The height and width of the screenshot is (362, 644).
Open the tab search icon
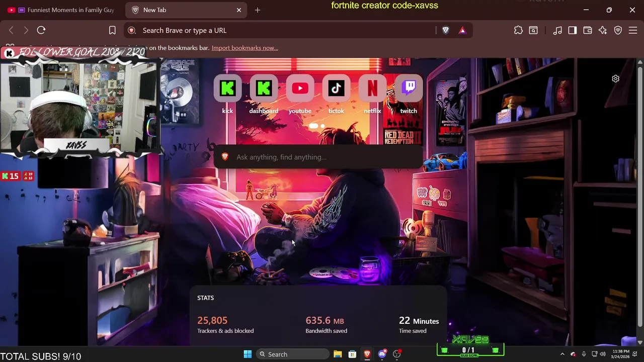point(533,30)
